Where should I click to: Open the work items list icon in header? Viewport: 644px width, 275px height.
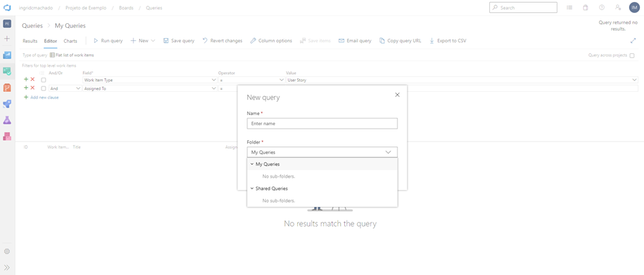point(570,7)
